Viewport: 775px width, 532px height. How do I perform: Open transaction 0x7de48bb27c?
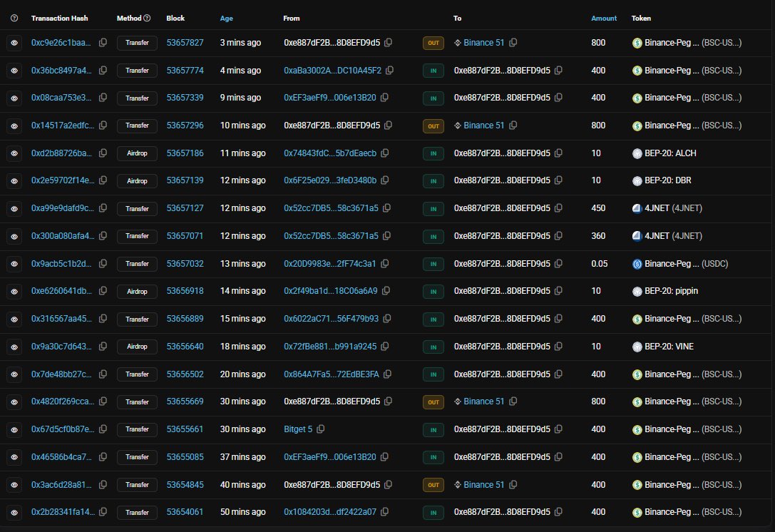(x=61, y=374)
